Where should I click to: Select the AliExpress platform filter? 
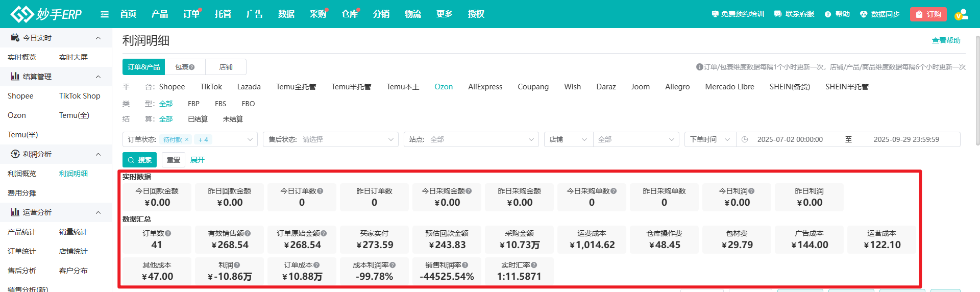[485, 87]
